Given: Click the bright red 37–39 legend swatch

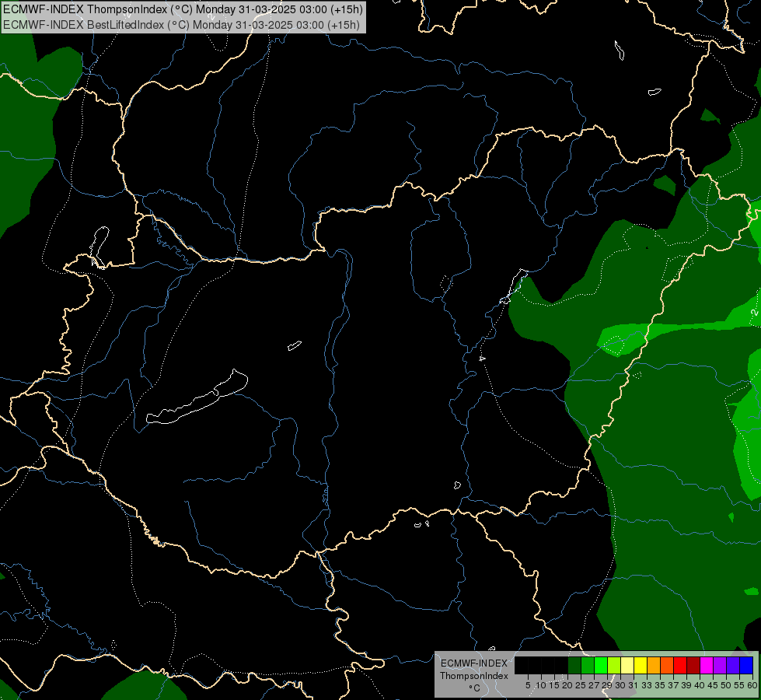Looking at the screenshot, I should click(x=680, y=665).
